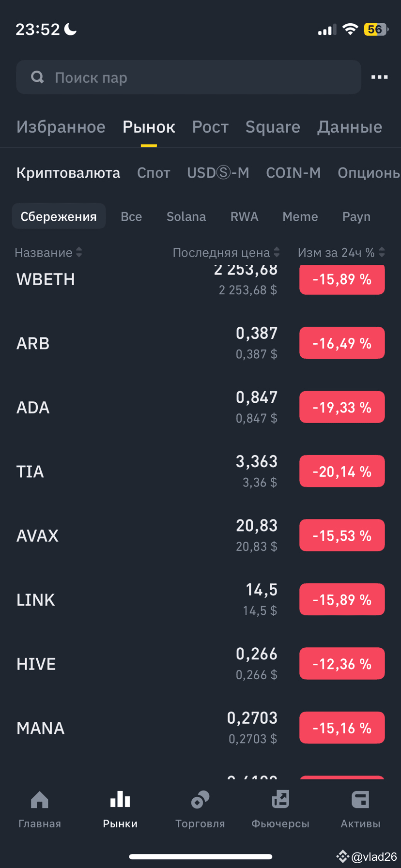The image size is (401, 868).
Task: Select the Meme filter chip
Action: 300,216
